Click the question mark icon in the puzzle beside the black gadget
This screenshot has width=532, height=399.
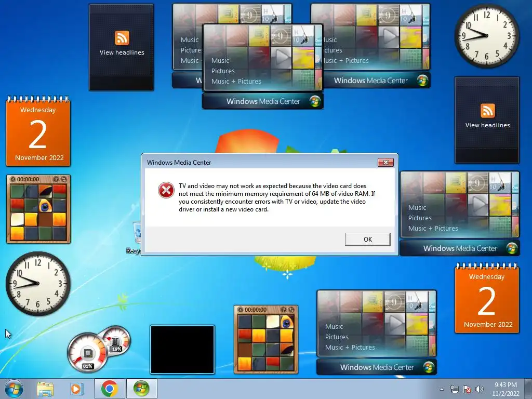tap(284, 310)
